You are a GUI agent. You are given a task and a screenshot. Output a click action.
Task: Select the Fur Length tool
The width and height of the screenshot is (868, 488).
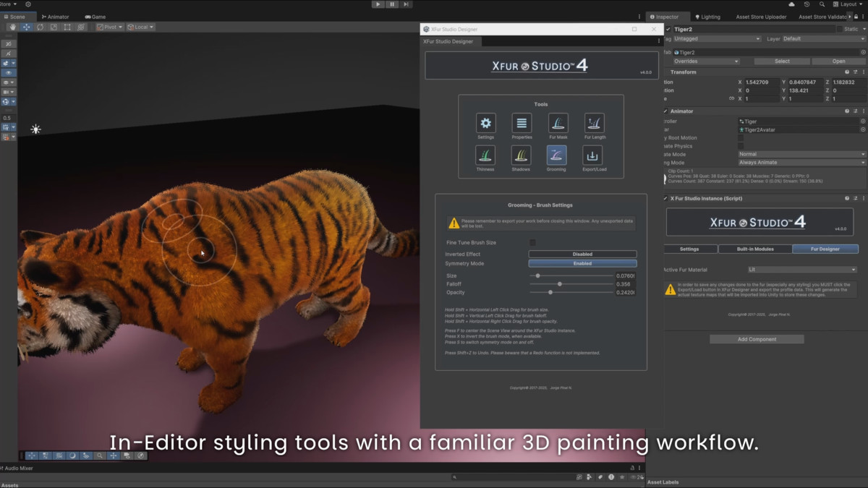point(594,123)
